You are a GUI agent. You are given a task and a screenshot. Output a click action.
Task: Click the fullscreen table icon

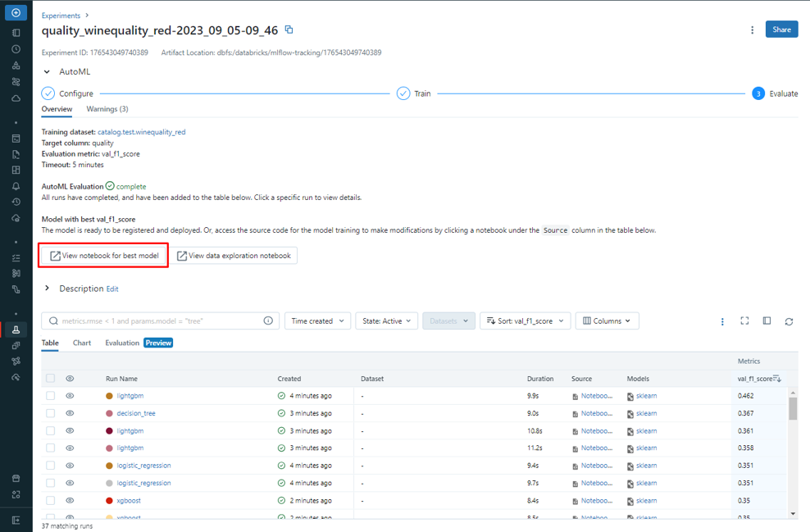pos(744,321)
